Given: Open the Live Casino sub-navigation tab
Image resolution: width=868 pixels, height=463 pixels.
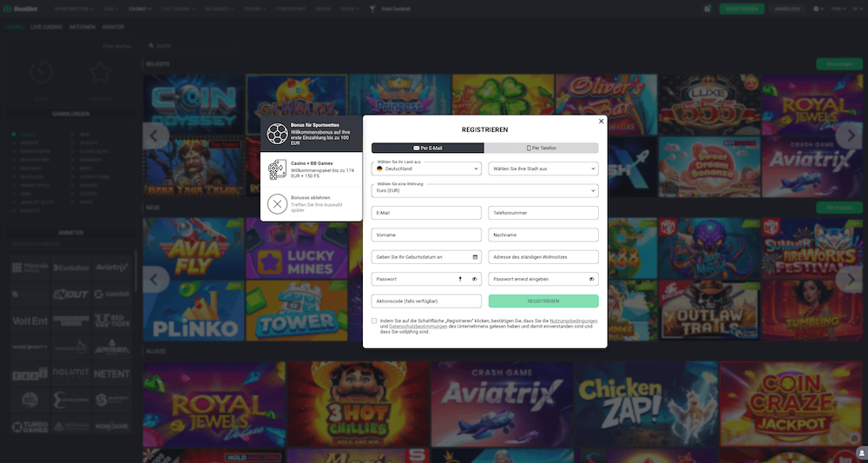Looking at the screenshot, I should tap(47, 27).
